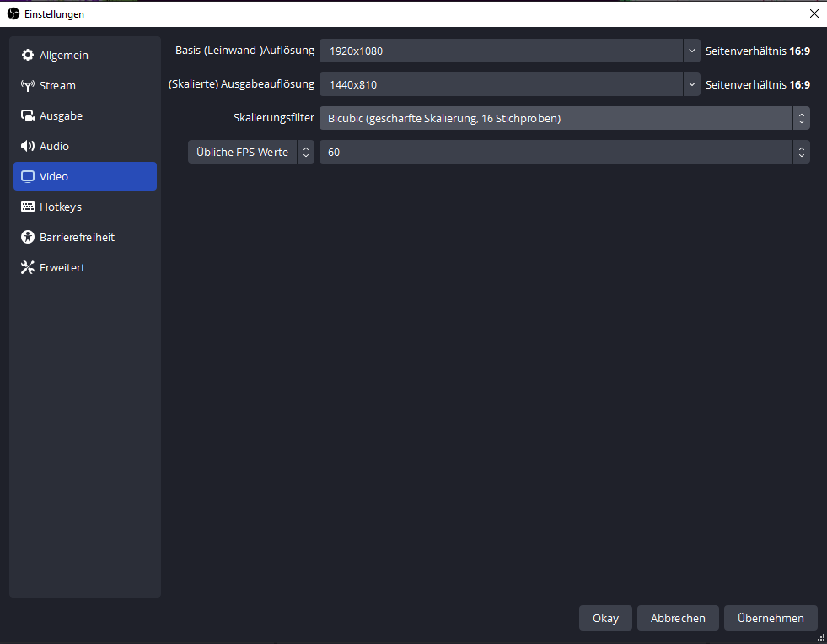The height and width of the screenshot is (644, 827).
Task: Open the Übliche FPS-Werte type selector
Action: point(250,152)
